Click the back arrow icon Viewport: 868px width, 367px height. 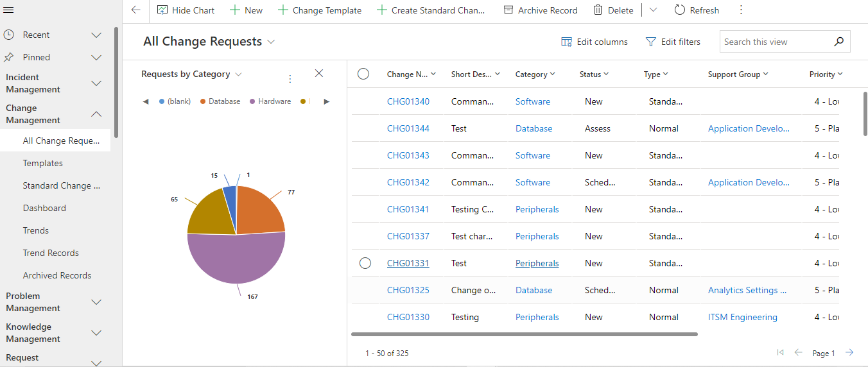[x=135, y=10]
